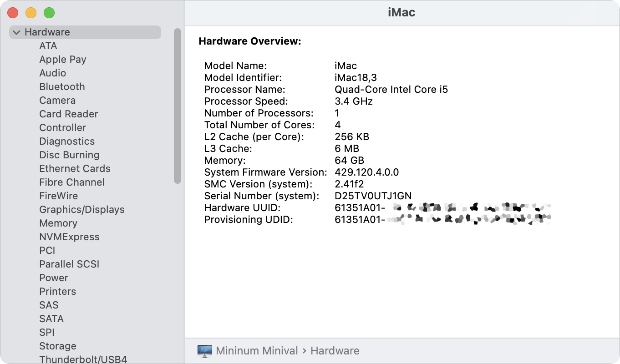620x364 pixels.
Task: Close the System Information window
Action: click(x=13, y=13)
